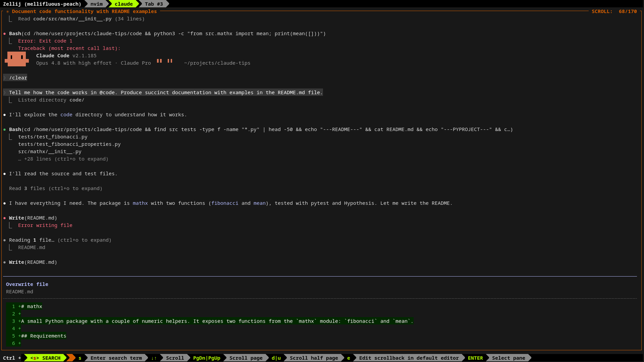Click tests/test_fibonacci.py file name
644x362 pixels.
(x=53, y=137)
